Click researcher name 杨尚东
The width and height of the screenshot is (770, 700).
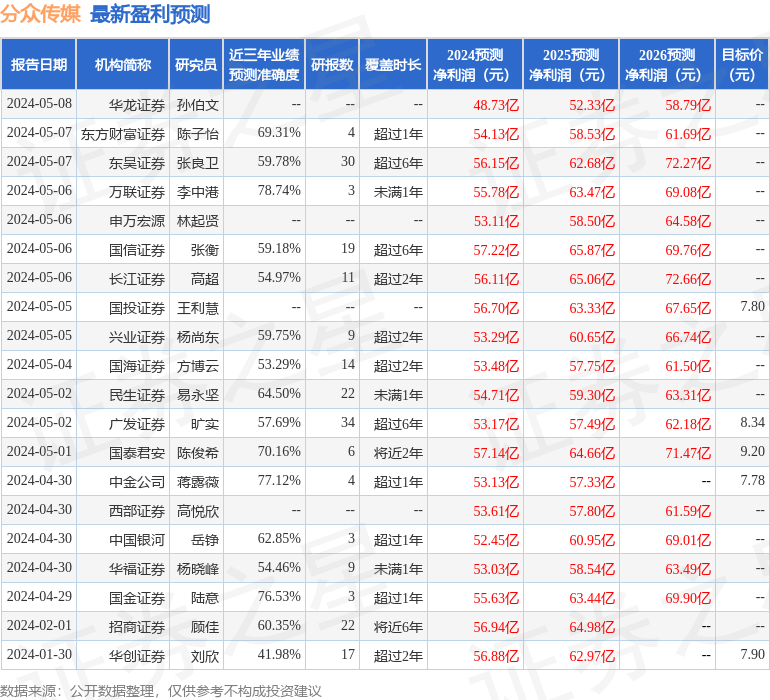click(x=197, y=337)
